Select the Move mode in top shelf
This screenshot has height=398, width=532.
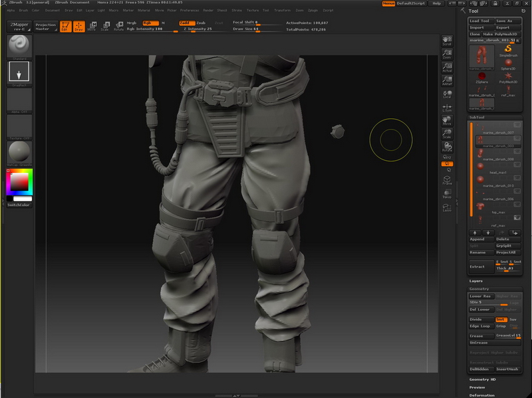[92, 27]
